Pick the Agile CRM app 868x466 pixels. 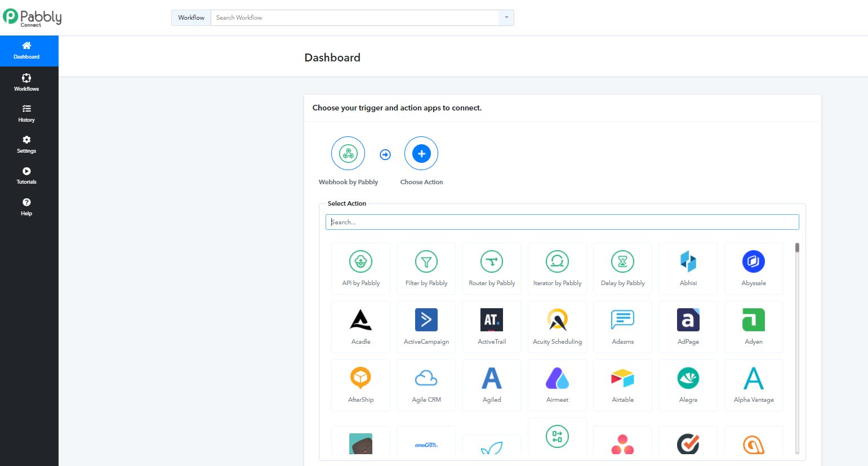pyautogui.click(x=426, y=385)
